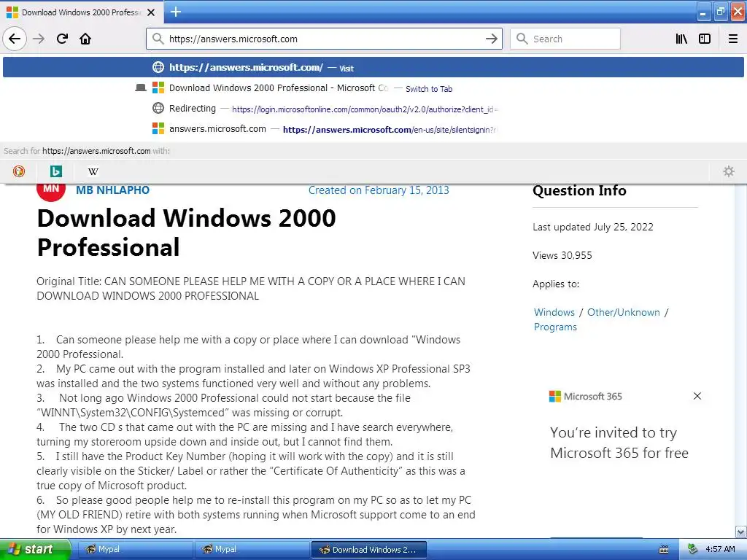The width and height of the screenshot is (747, 560).
Task: Open the hamburger application menu
Action: [x=733, y=39]
